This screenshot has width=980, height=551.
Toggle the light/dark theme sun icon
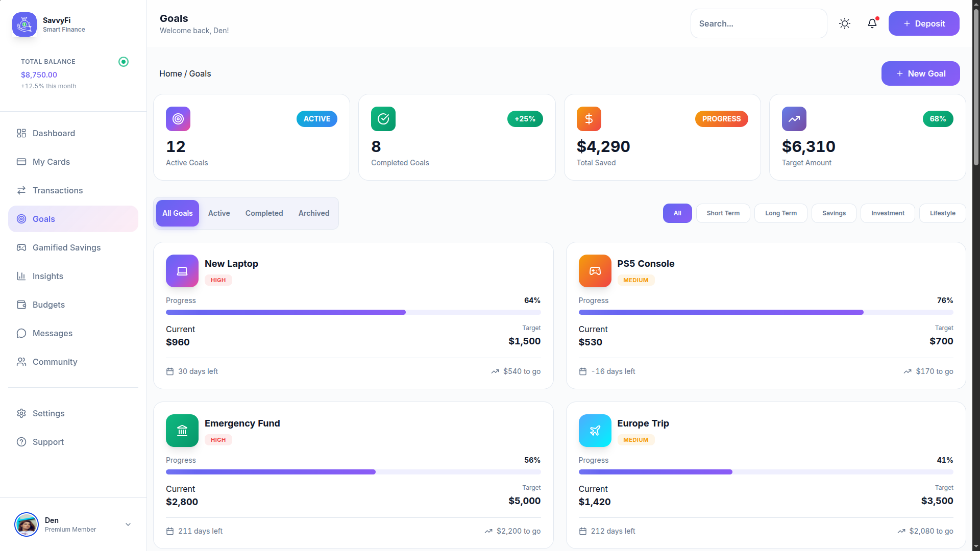tap(845, 23)
